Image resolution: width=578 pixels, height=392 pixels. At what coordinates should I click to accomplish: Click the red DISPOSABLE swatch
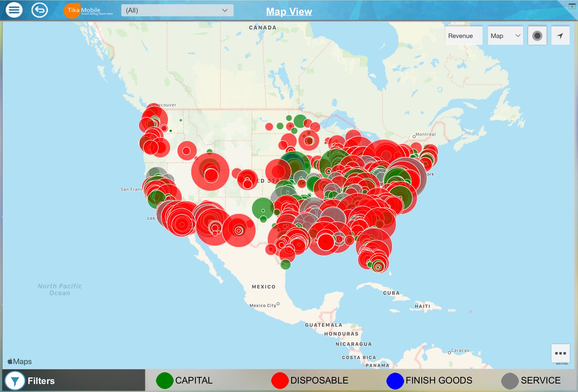(280, 381)
